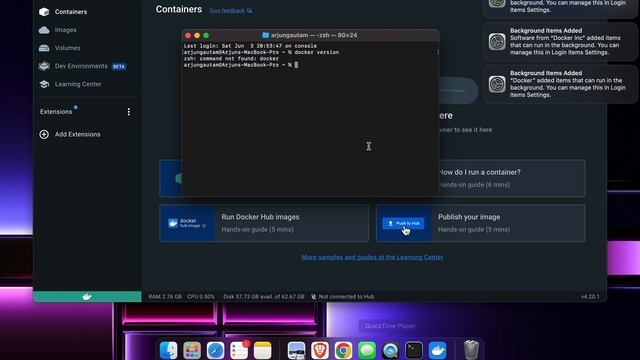
Task: Open Finder from the dock
Action: click(x=169, y=350)
